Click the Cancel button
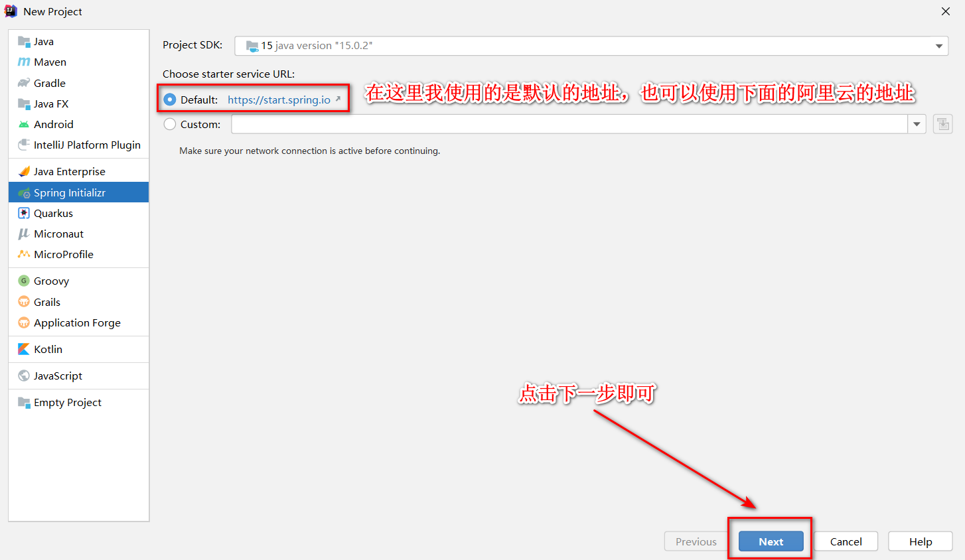The image size is (965, 560). click(846, 541)
